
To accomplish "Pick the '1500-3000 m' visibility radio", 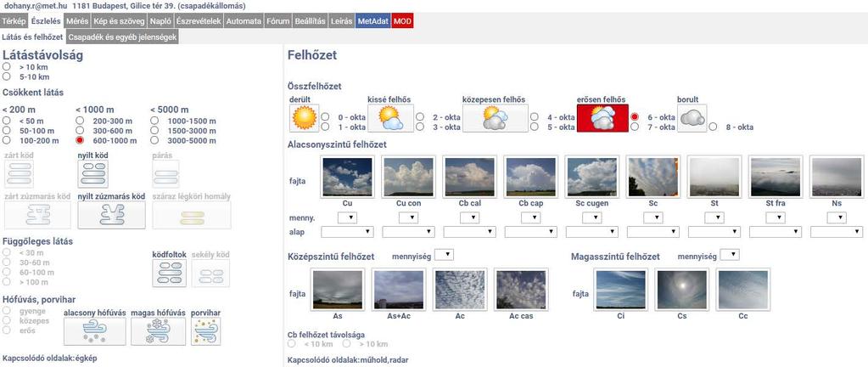I will [154, 130].
